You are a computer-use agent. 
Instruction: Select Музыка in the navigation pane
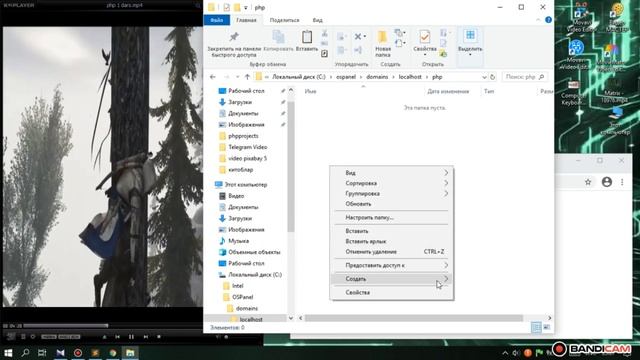click(238, 241)
